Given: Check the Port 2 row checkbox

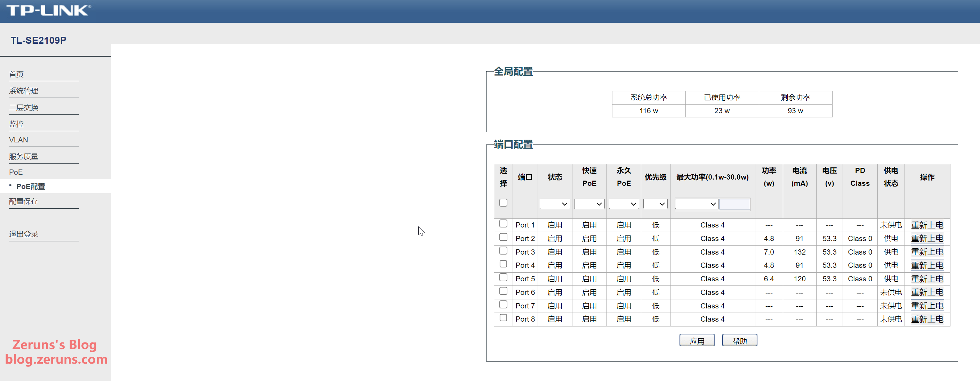Looking at the screenshot, I should [503, 238].
